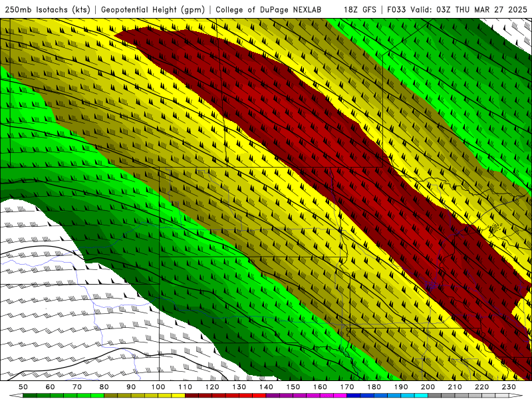This screenshot has width=532, height=399.
Task: Click the bright yellow swatch below 110
Action: pyautogui.click(x=178, y=396)
